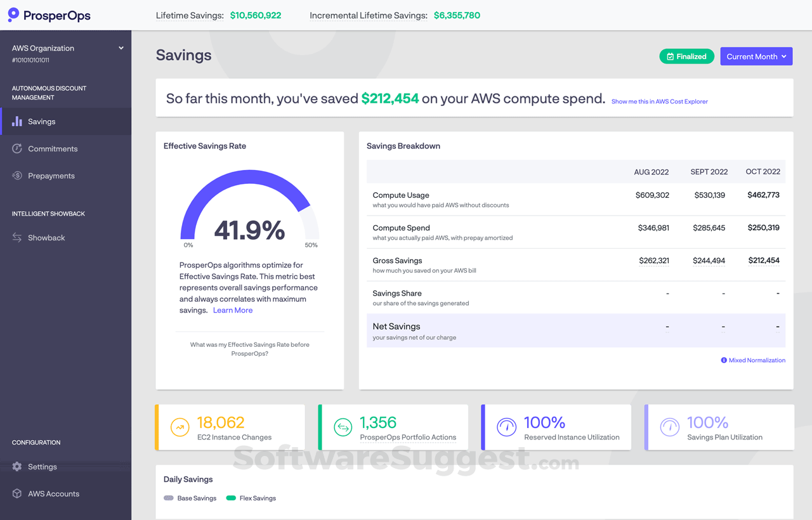Expand the AWS Organization selector
This screenshot has height=520, width=812.
121,48
